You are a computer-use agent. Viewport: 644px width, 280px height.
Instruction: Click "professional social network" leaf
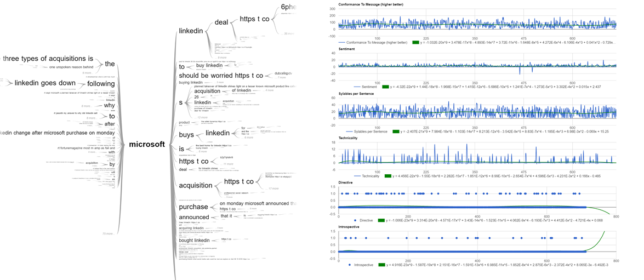pyautogui.click(x=237, y=193)
